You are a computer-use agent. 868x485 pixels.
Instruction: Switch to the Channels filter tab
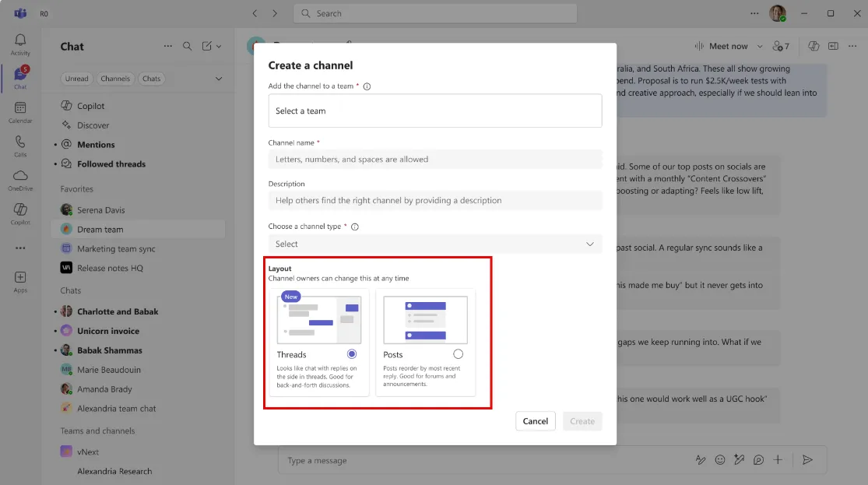click(x=115, y=79)
